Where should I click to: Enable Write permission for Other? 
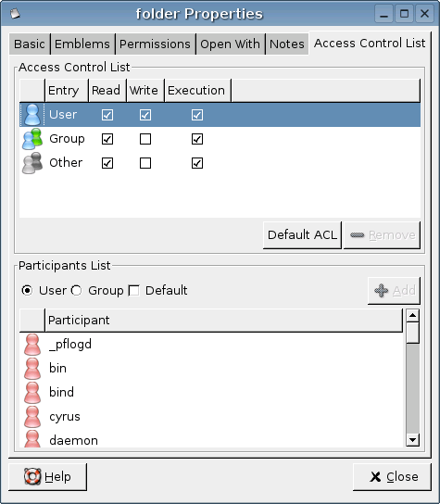coord(145,163)
